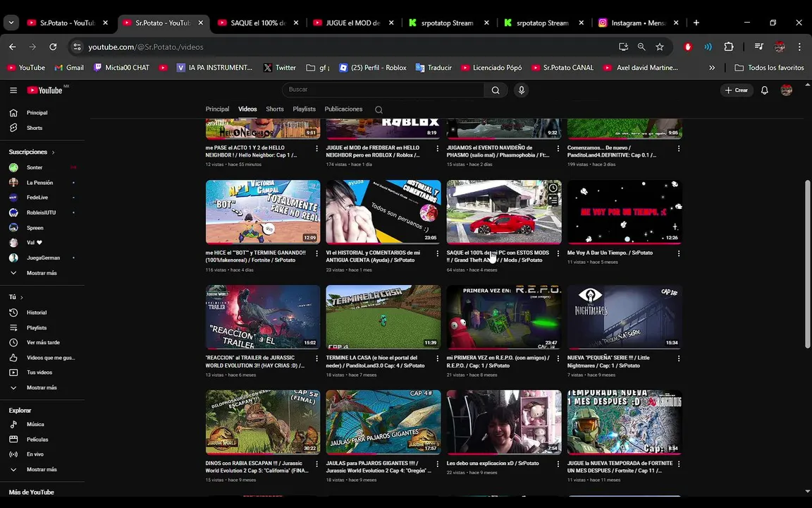The height and width of the screenshot is (508, 812).
Task: Open the R.E.P.O. video thumbnail
Action: pos(504,317)
